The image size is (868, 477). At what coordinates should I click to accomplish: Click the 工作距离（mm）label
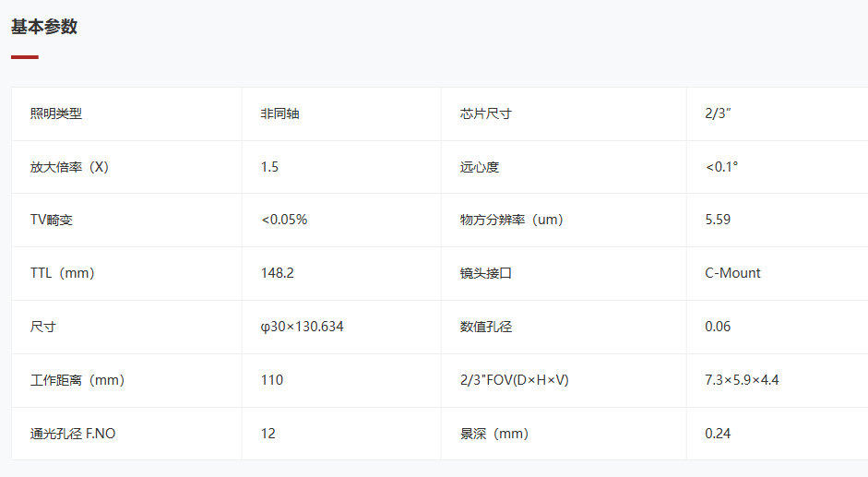tap(77, 380)
